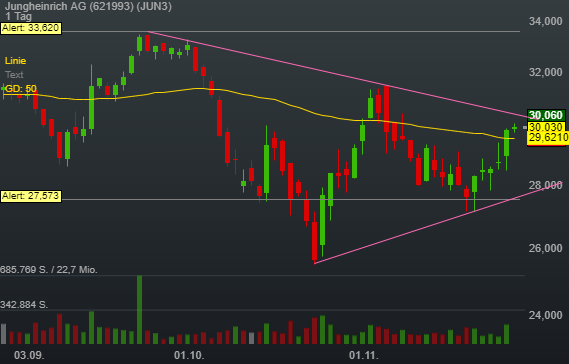
Task: Select the yellow Linie label
Action: pos(15,61)
